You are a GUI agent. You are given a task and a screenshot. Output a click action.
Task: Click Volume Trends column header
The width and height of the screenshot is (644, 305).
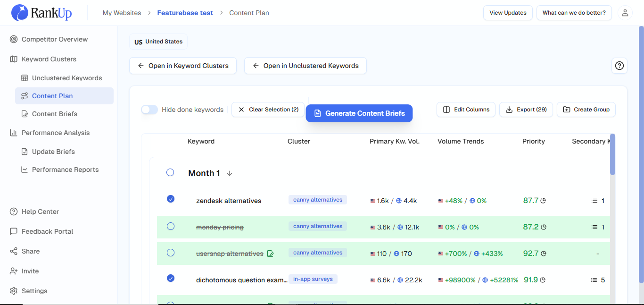pos(461,141)
